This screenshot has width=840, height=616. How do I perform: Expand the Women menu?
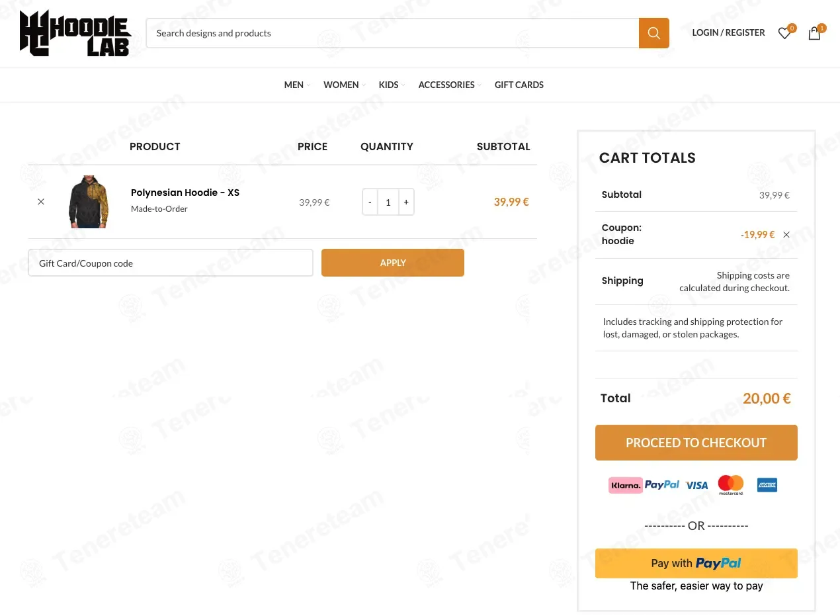[x=344, y=85]
